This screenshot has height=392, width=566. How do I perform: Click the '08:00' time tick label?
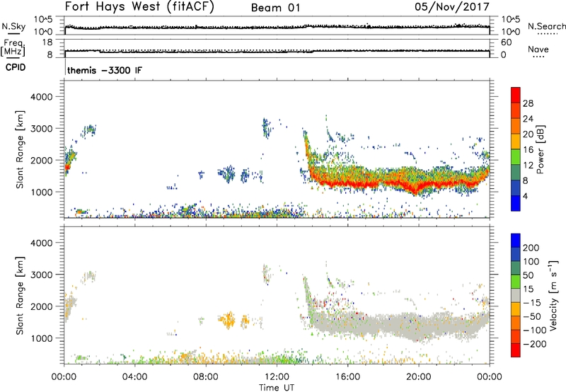pos(206,377)
